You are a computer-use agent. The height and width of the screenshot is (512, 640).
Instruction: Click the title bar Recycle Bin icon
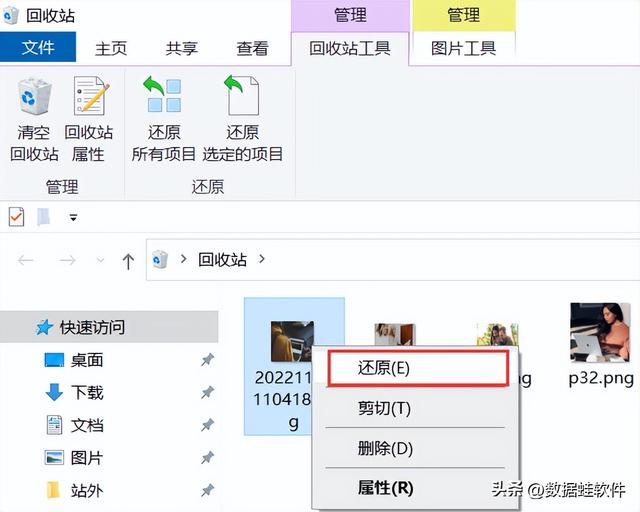click(x=10, y=16)
